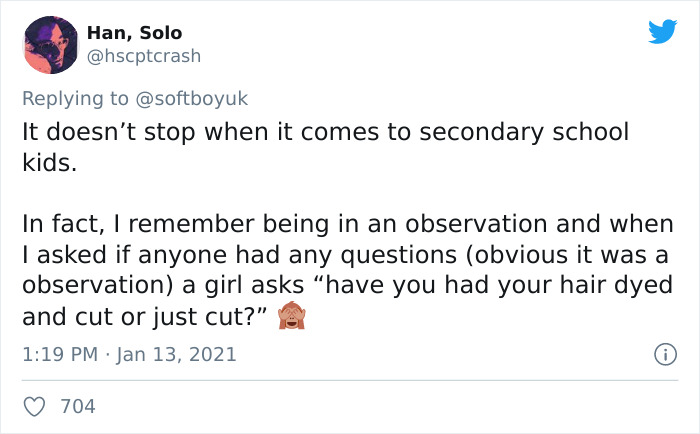Like the tweet with the heart icon
The height and width of the screenshot is (434, 700).
pos(34,406)
